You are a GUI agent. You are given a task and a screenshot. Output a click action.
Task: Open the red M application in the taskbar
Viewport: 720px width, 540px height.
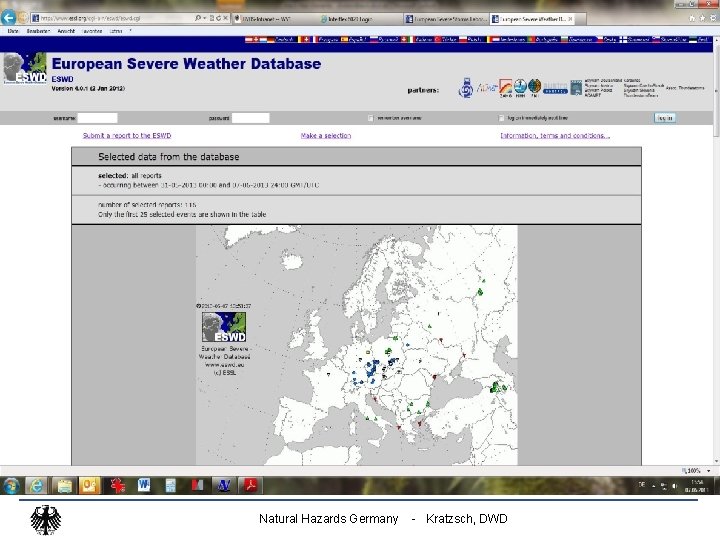(x=197, y=485)
